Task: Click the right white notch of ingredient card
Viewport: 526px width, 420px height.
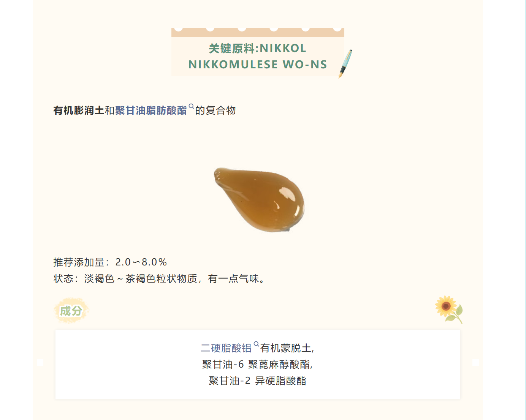Action: (x=475, y=362)
